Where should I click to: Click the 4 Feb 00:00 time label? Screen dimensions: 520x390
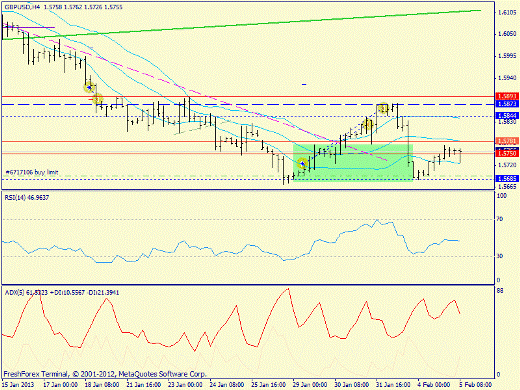pos(434,385)
